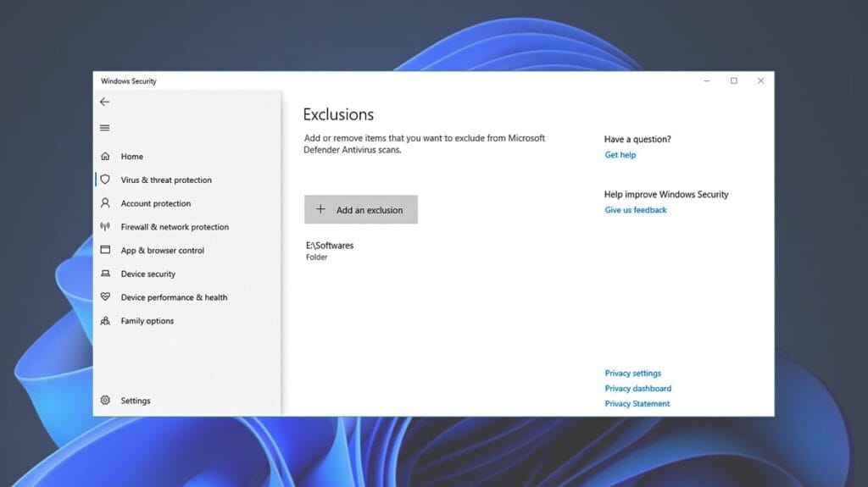Close the Windows Security window
868x487 pixels.
(x=760, y=80)
